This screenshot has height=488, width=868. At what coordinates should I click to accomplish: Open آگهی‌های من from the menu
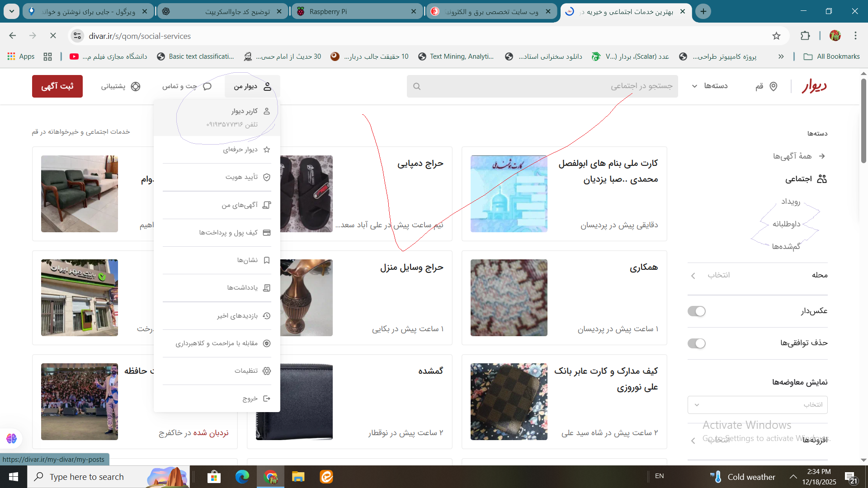point(240,205)
